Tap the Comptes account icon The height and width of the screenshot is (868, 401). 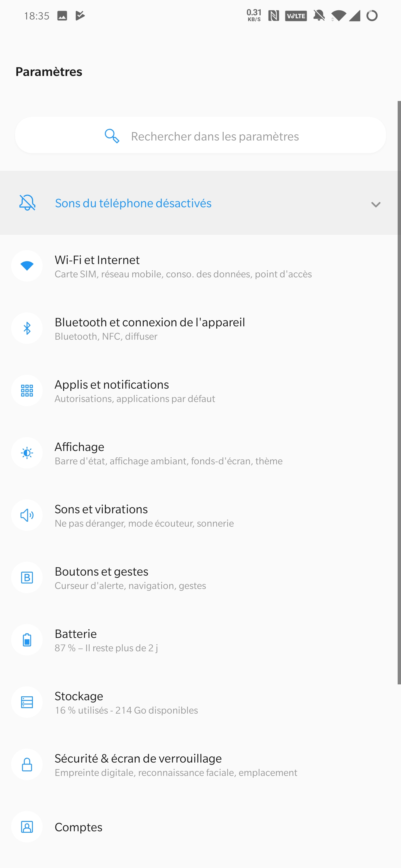click(x=27, y=827)
